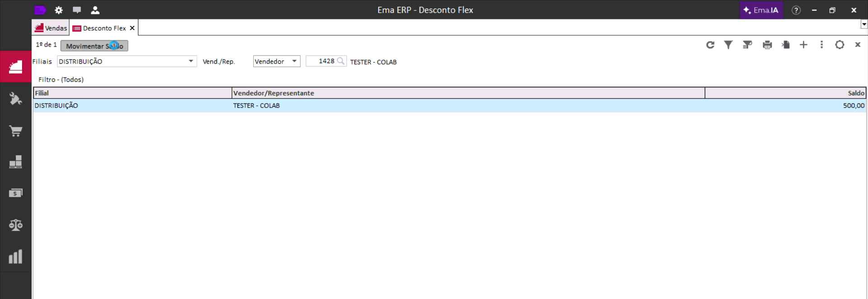Image resolution: width=868 pixels, height=299 pixels.
Task: Click the clear filter icon
Action: tap(747, 45)
